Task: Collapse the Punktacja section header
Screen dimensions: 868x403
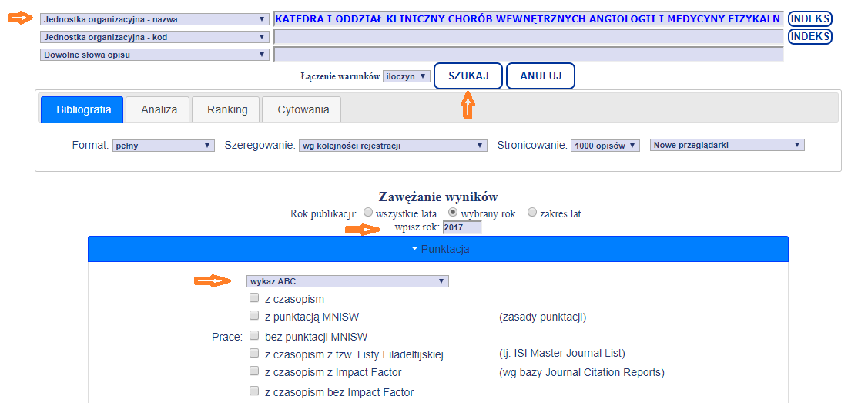Action: point(438,249)
